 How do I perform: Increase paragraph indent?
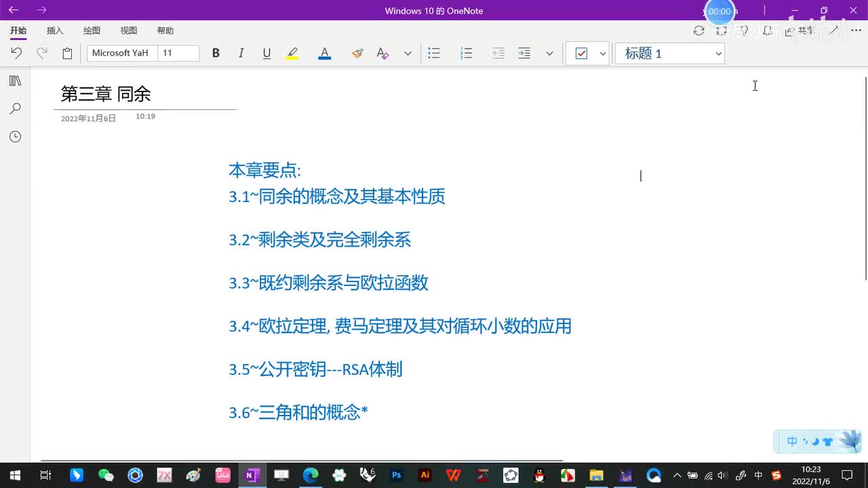(524, 53)
